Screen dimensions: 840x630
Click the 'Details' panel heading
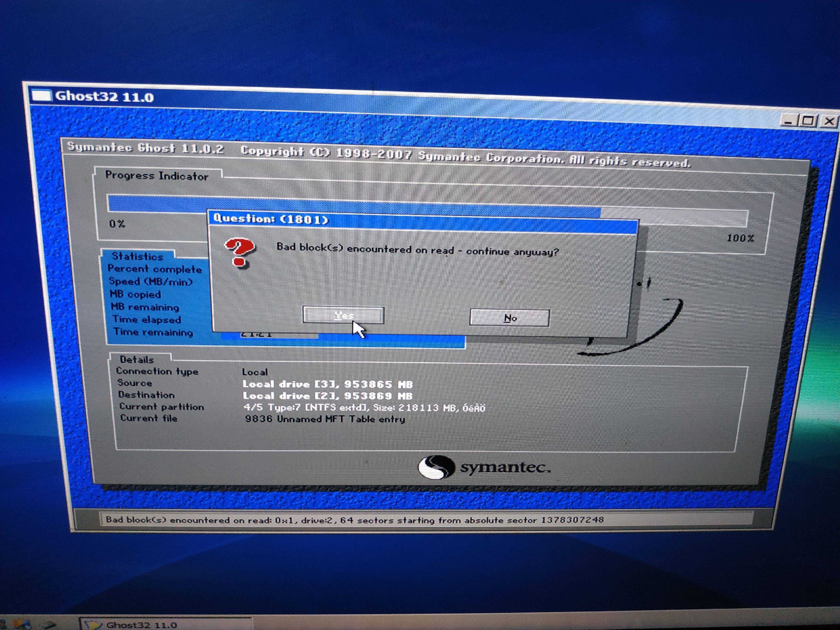tap(137, 360)
